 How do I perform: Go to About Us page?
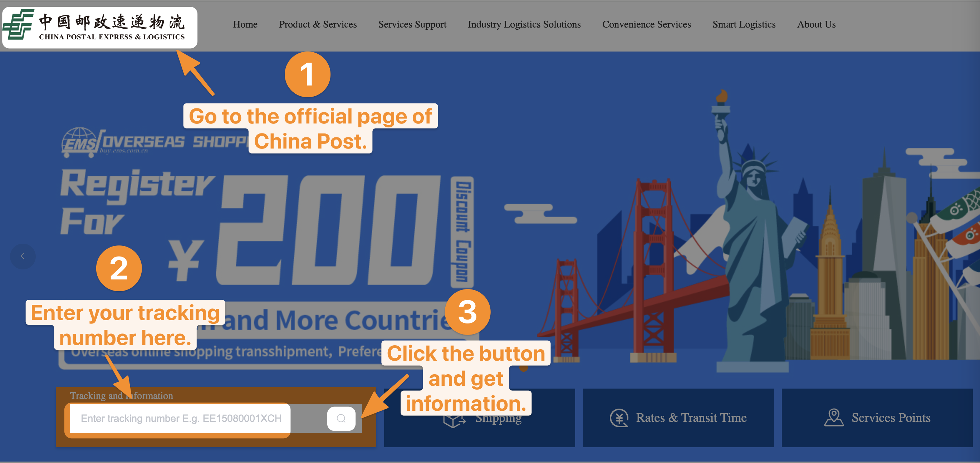(816, 24)
